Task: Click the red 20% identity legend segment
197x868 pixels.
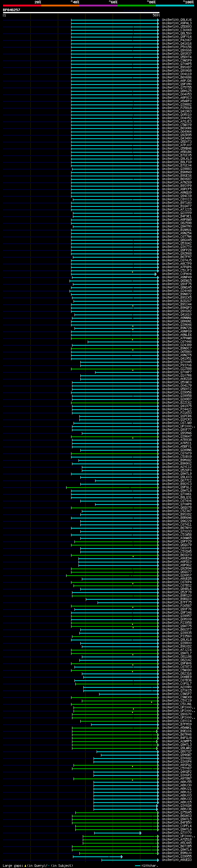Action: click(22, 6)
